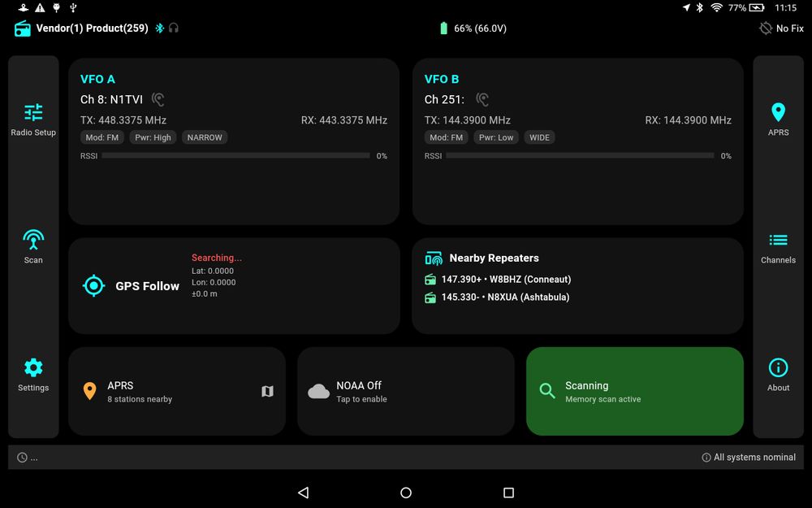Tap 66% (66.0V) battery reading
The height and width of the screenshot is (508, 812).
480,28
